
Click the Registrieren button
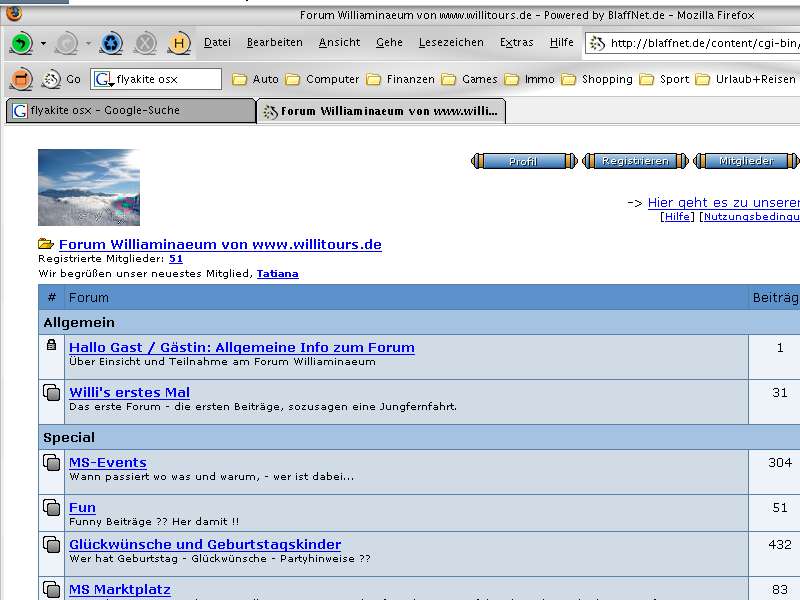[635, 161]
